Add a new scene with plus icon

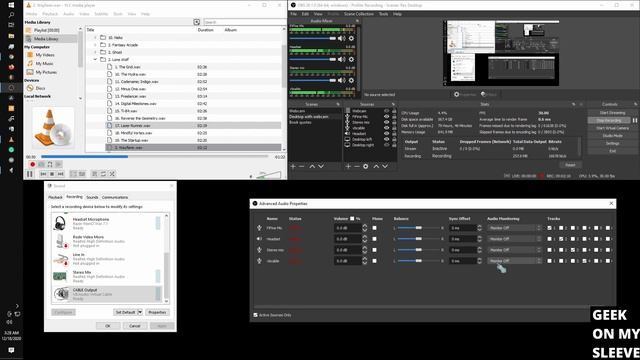click(293, 167)
